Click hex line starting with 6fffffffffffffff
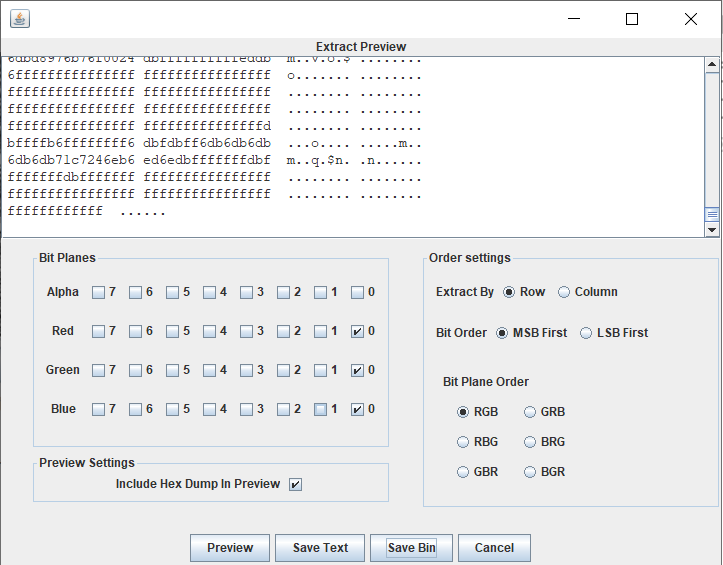The width and height of the screenshot is (723, 565). tap(214, 75)
